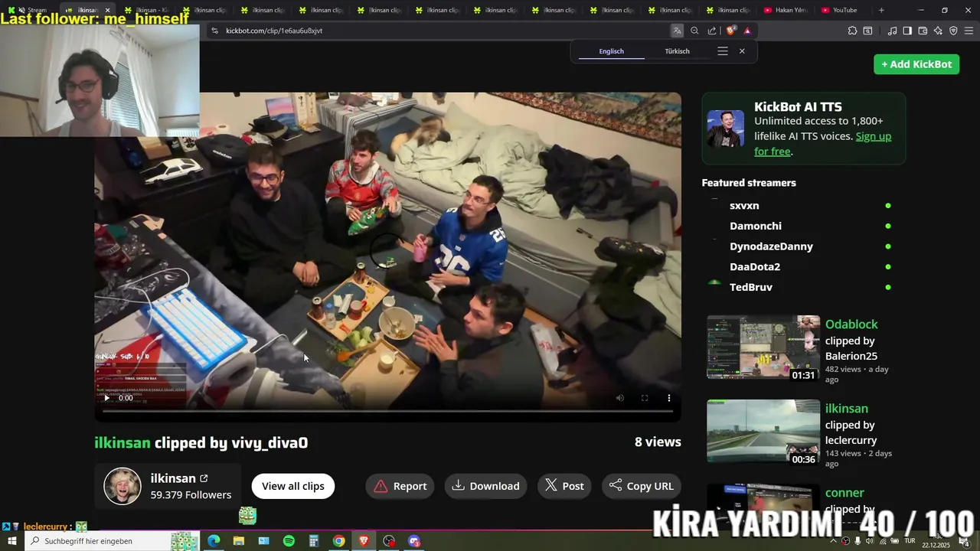Open Brave VPN shield icon
The image size is (980, 551).
click(x=953, y=31)
